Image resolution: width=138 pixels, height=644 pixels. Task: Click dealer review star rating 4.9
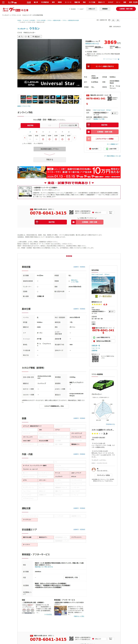tap(99, 305)
